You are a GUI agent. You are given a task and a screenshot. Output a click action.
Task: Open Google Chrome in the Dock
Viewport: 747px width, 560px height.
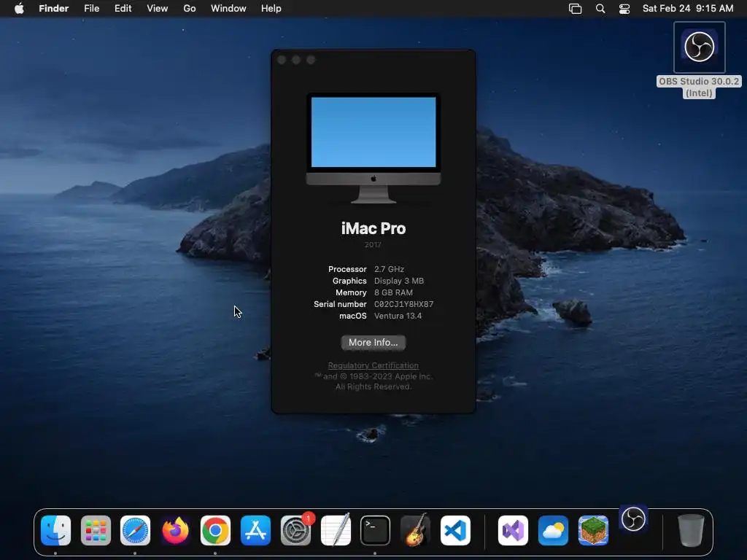(x=215, y=530)
